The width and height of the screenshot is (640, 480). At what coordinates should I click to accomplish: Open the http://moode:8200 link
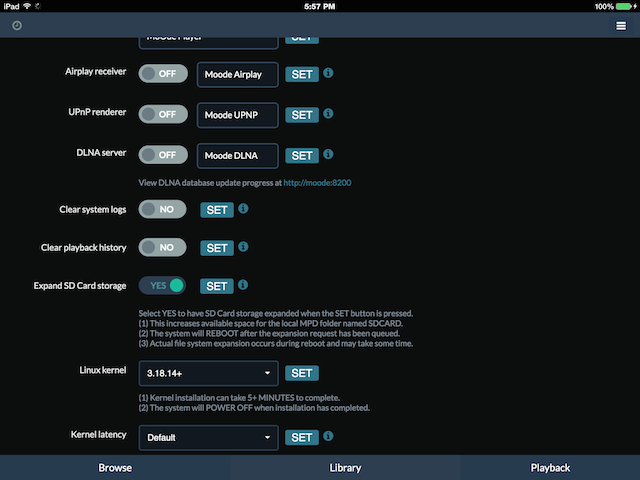[x=317, y=183]
